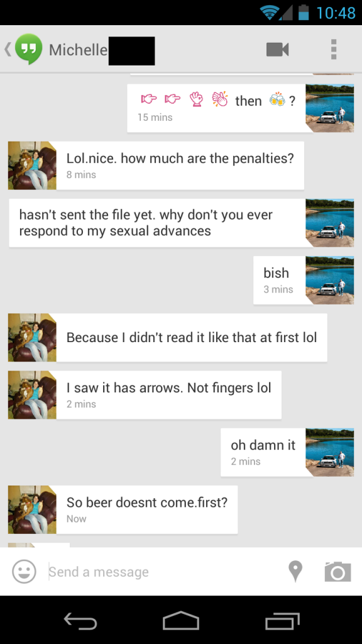Attach location with the pin icon
Image resolution: width=362 pixels, height=644 pixels.
(295, 571)
